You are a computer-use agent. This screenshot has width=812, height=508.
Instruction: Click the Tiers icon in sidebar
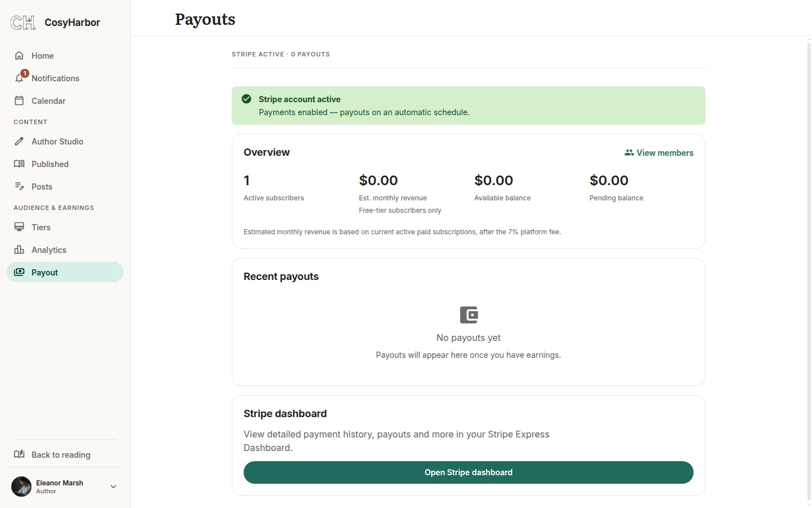click(x=19, y=227)
